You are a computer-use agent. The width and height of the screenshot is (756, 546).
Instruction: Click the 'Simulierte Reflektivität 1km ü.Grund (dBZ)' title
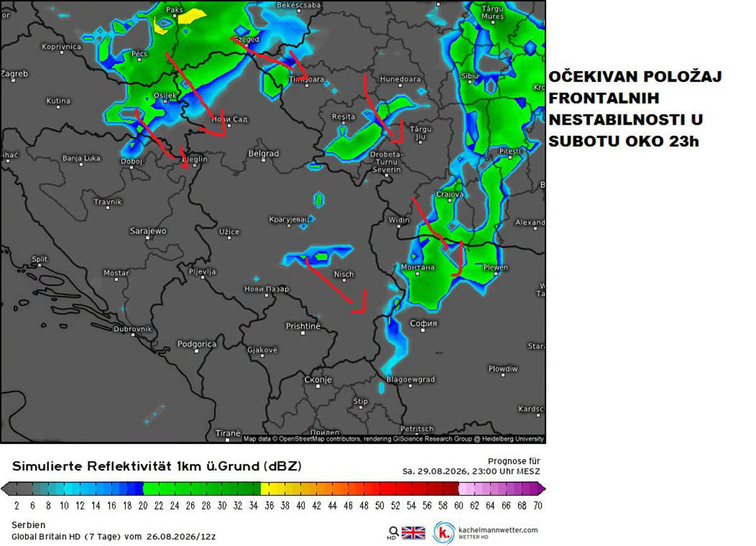coord(157,467)
